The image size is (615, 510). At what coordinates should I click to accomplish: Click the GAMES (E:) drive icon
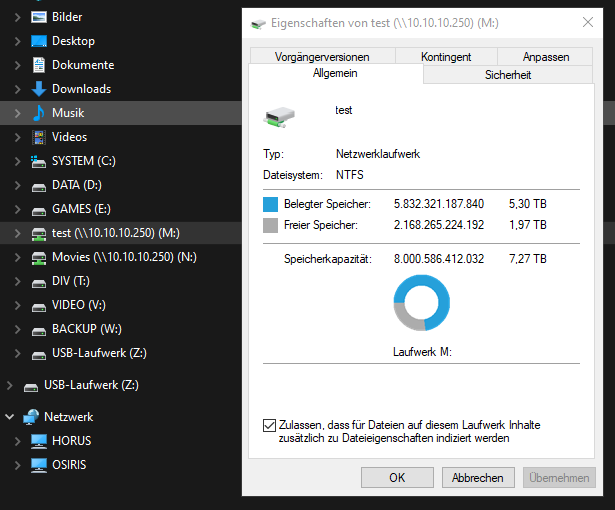[x=39, y=212]
